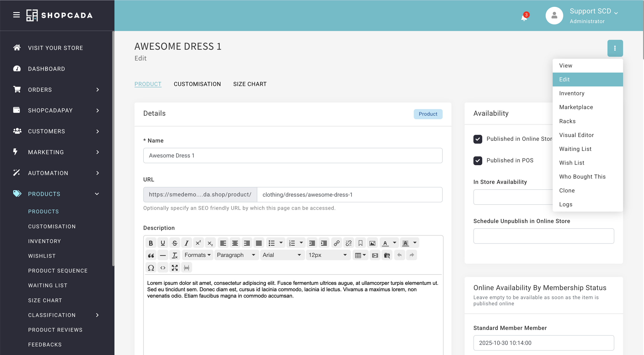Open table insert dropdown
Screen dimensions: 644x355
[x=361, y=255]
